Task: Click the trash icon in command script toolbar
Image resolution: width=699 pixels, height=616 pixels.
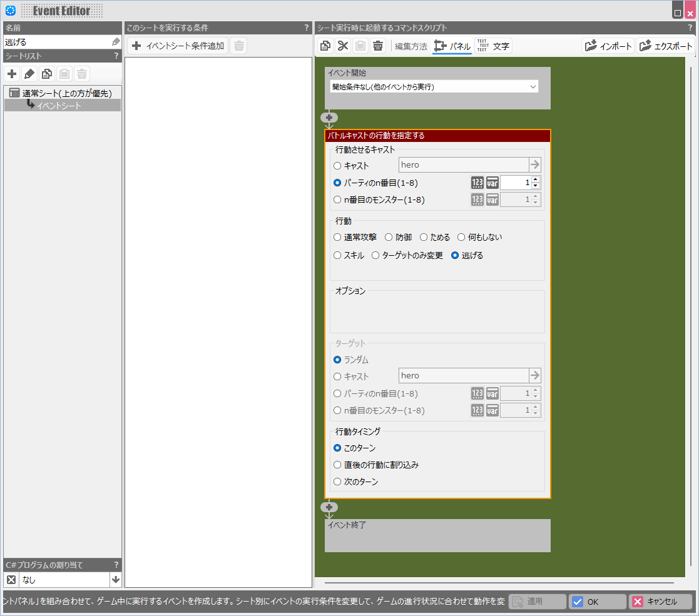Action: point(378,46)
